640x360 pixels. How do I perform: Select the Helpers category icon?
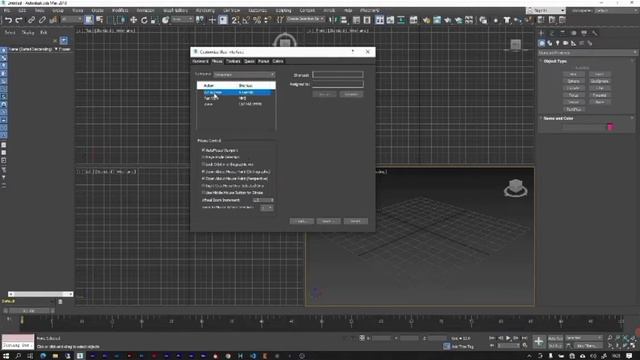573,43
